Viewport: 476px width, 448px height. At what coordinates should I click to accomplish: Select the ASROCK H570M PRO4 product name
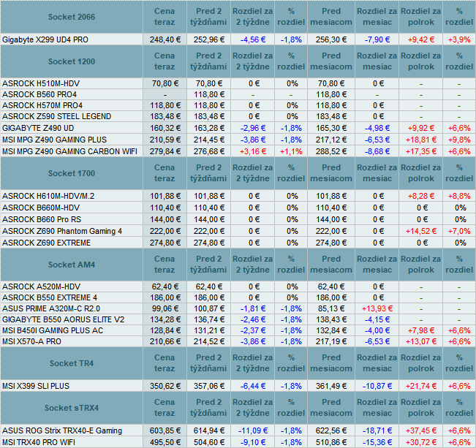pos(42,105)
